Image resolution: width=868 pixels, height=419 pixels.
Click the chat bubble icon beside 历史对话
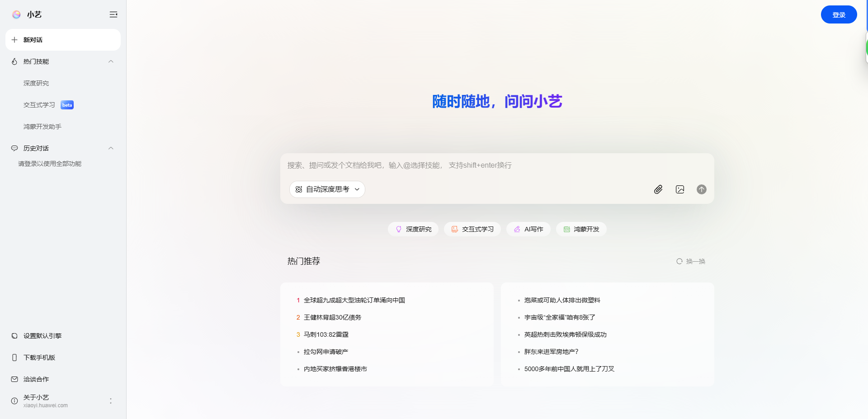[14, 148]
